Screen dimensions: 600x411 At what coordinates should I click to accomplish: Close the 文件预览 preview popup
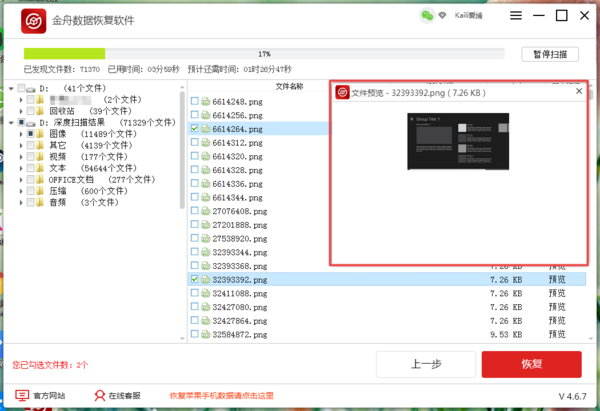[578, 92]
